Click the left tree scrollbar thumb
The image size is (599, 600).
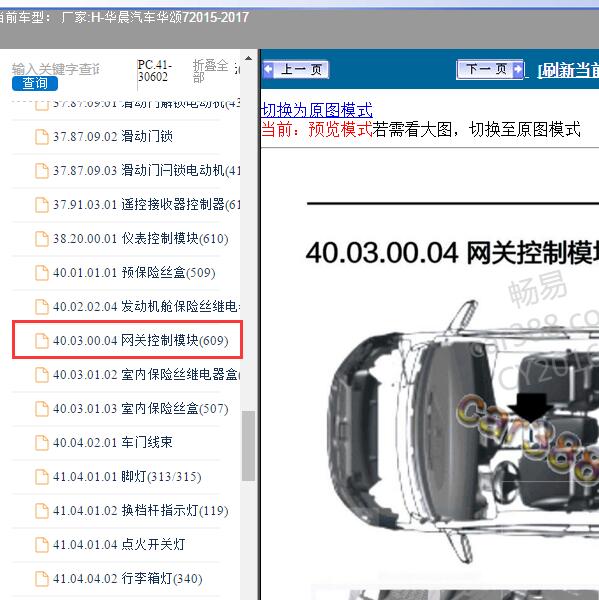pyautogui.click(x=248, y=446)
